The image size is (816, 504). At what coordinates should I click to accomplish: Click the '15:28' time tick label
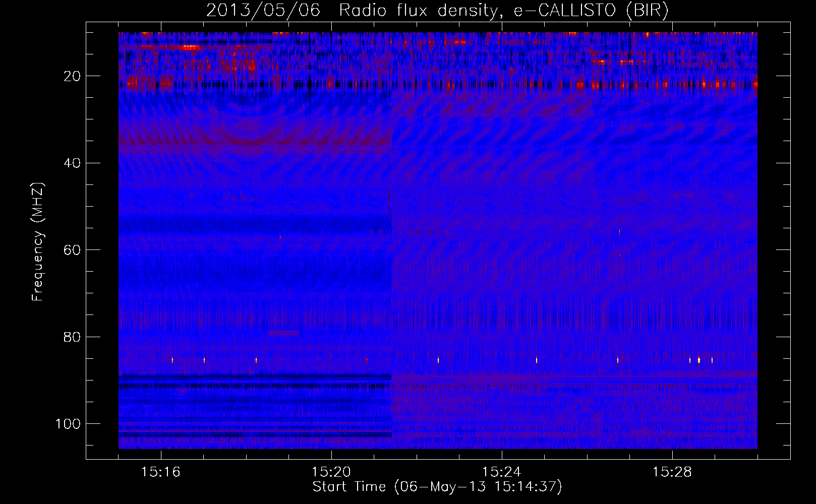672,472
